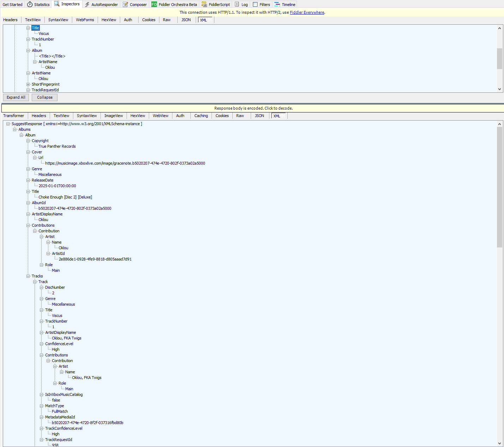Expand the ShortFingerprint node in request

point(28,84)
